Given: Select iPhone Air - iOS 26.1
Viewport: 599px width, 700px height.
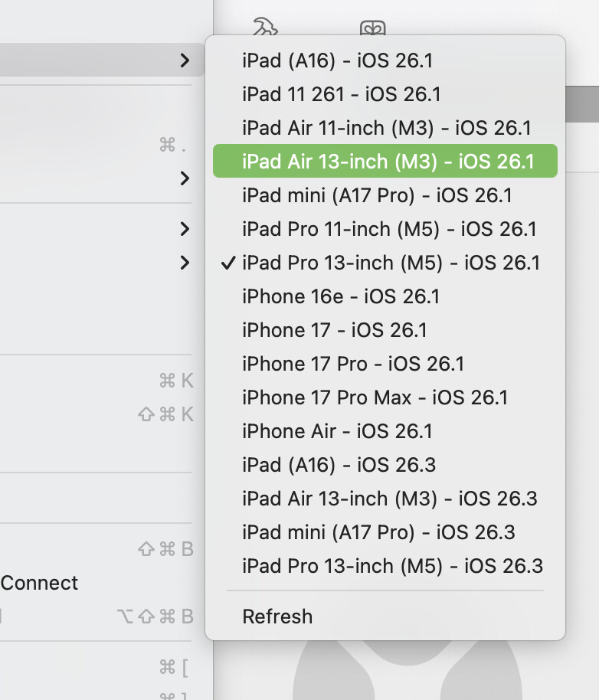Looking at the screenshot, I should coord(337,431).
